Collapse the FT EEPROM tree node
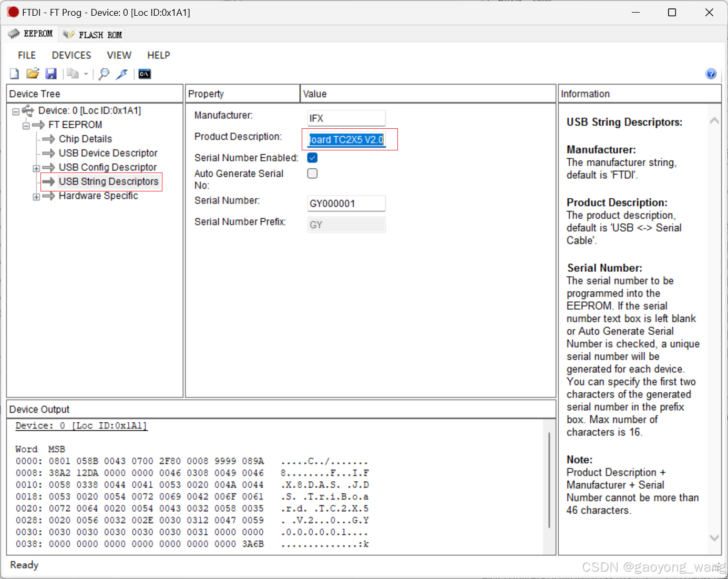Image resolution: width=728 pixels, height=579 pixels. click(26, 126)
